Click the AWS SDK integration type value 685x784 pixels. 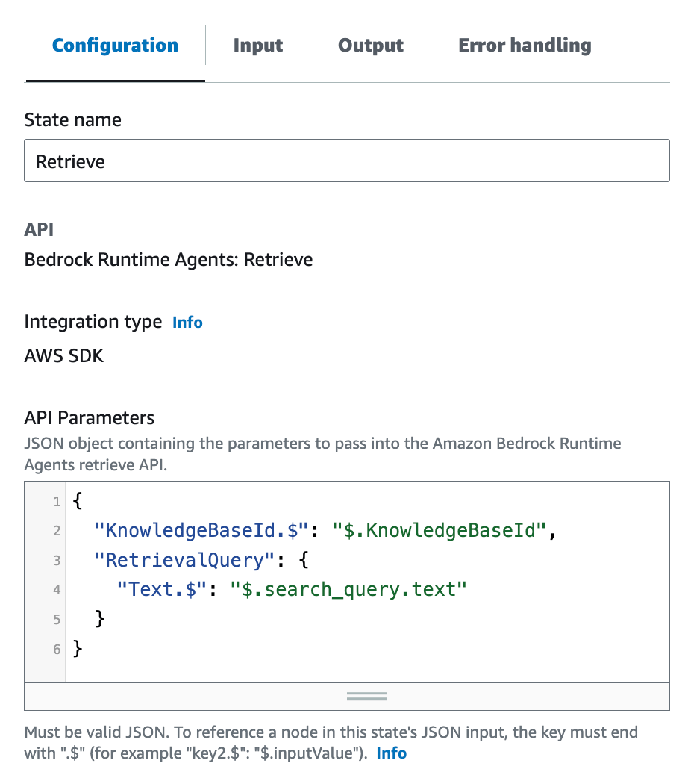(64, 356)
